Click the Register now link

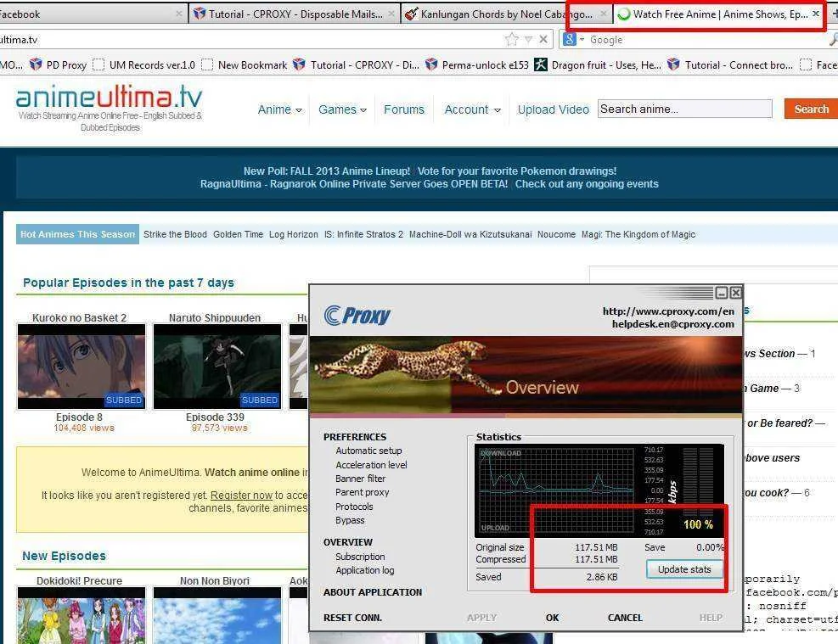coord(242,496)
